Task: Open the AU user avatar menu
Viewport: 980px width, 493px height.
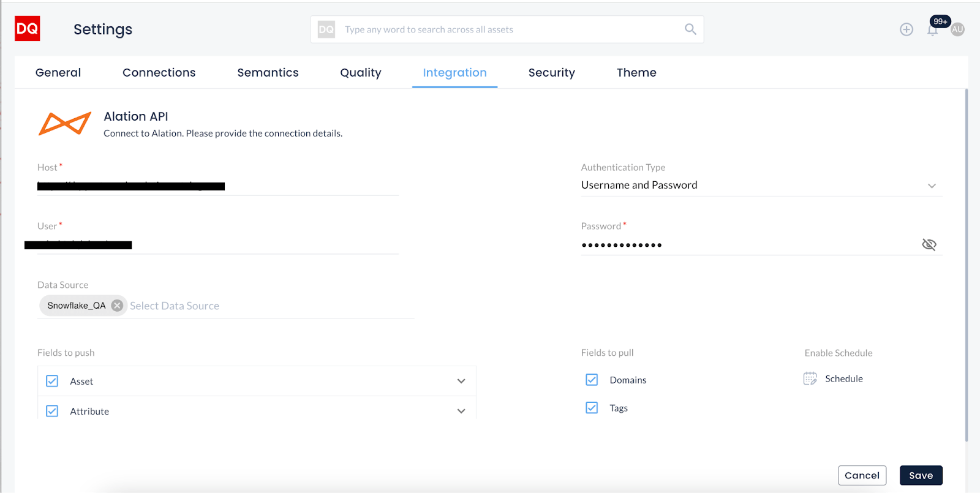Action: click(957, 29)
